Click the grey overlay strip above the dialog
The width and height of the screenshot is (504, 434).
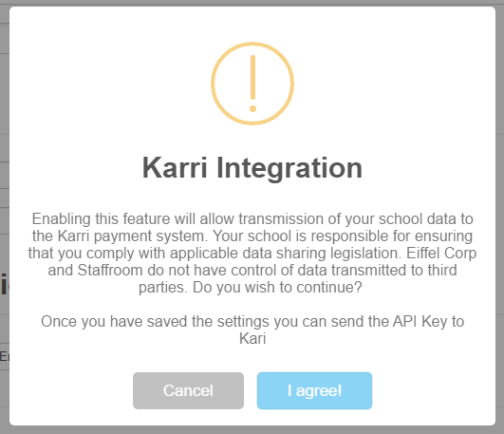[252, 3]
